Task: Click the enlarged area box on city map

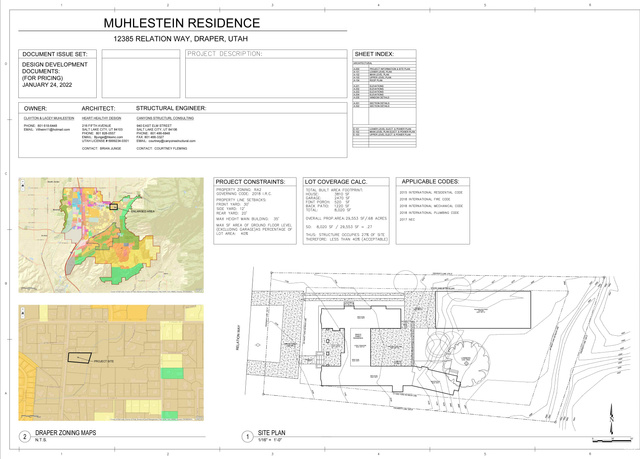Action: [x=114, y=206]
